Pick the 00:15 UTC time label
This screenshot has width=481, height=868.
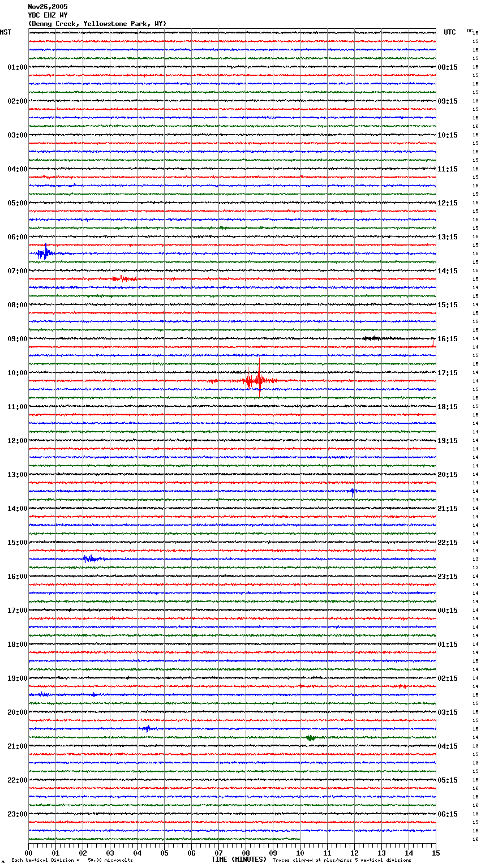[x=448, y=611]
